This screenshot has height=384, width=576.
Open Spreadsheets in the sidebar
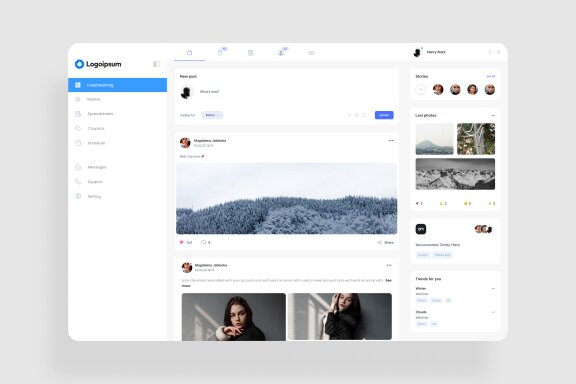pos(100,114)
